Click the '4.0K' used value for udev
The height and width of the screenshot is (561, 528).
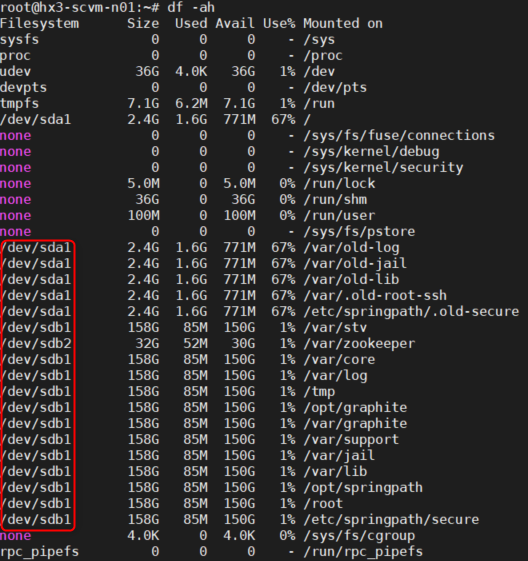coord(191,72)
